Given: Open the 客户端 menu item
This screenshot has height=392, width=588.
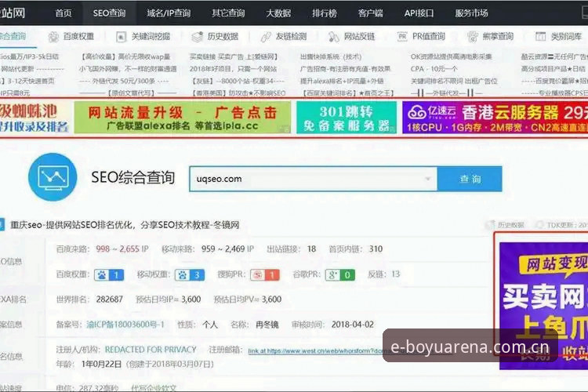Looking at the screenshot, I should pyautogui.click(x=370, y=13).
